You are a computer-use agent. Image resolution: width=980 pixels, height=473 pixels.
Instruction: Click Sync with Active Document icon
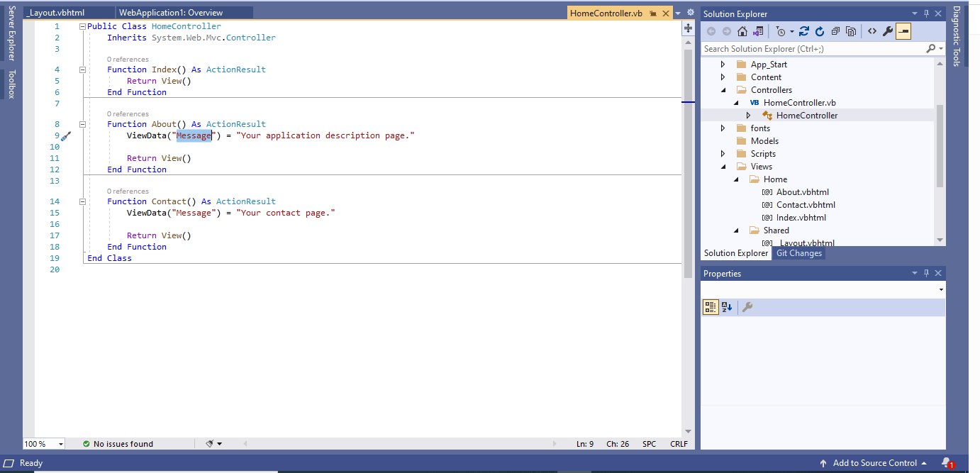tap(803, 31)
